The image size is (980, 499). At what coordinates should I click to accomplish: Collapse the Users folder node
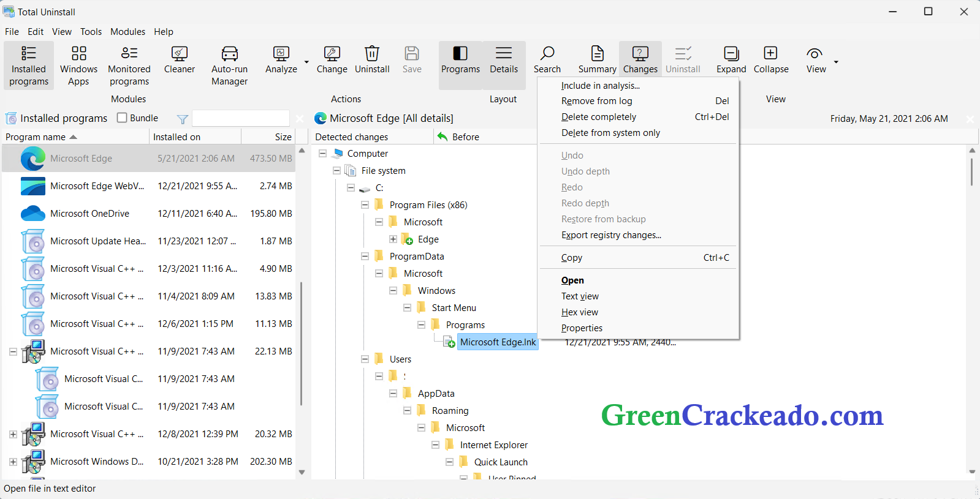365,359
